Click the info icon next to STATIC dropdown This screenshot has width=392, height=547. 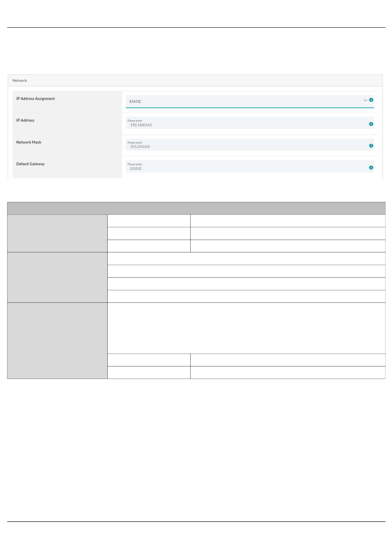[371, 100]
